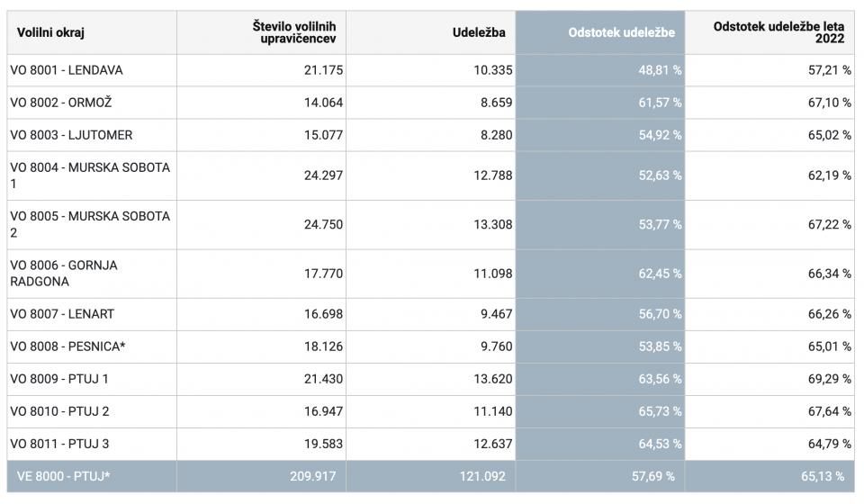864x504 pixels.
Task: Click the highlighted Odstotek udeležbe header
Action: [621, 33]
